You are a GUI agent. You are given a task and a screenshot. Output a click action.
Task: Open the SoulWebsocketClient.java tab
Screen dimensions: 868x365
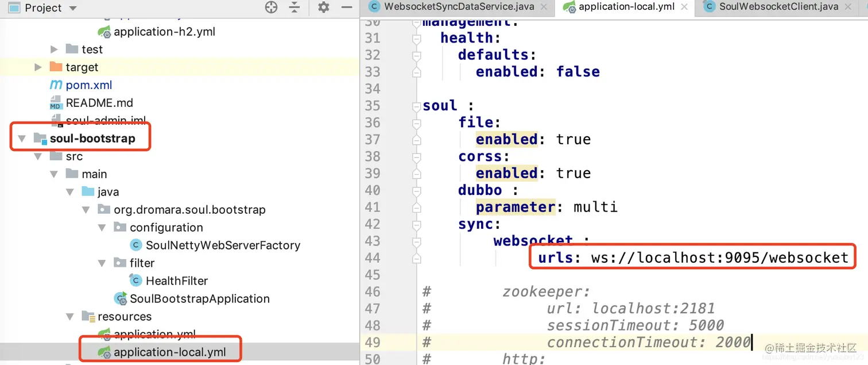[778, 7]
